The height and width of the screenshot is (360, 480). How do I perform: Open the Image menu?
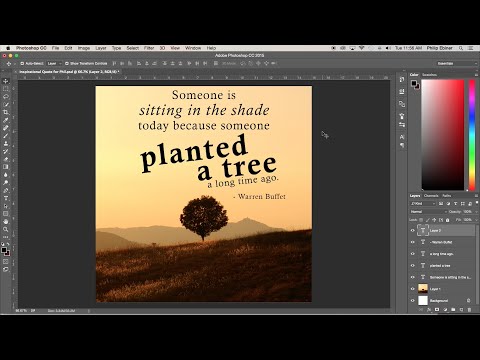(84, 48)
